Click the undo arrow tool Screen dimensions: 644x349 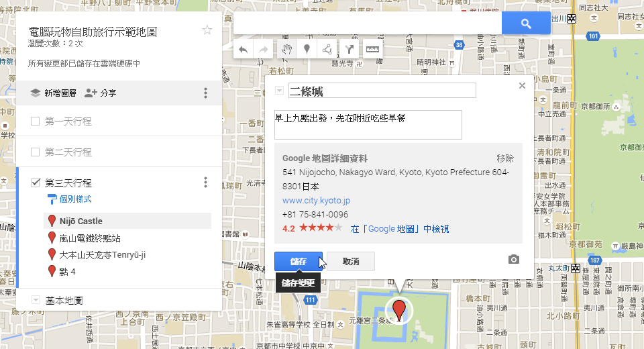243,50
